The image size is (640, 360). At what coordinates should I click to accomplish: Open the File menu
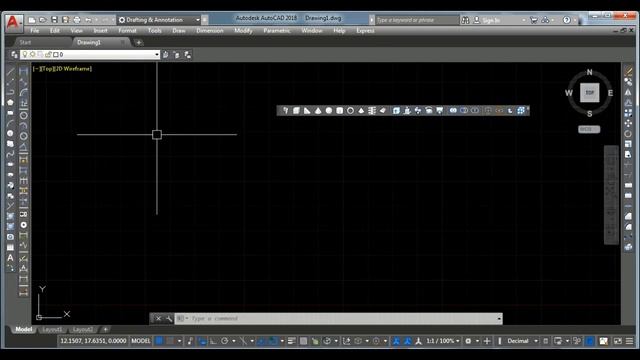click(35, 31)
